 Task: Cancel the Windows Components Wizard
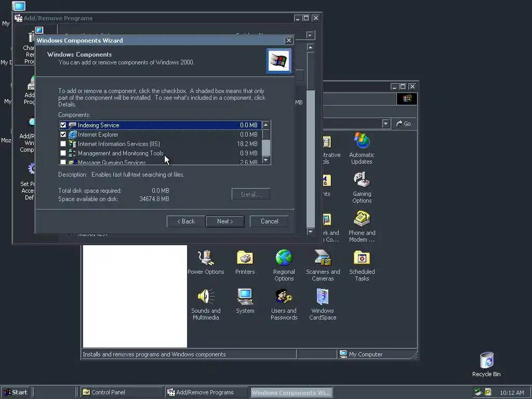(x=270, y=221)
